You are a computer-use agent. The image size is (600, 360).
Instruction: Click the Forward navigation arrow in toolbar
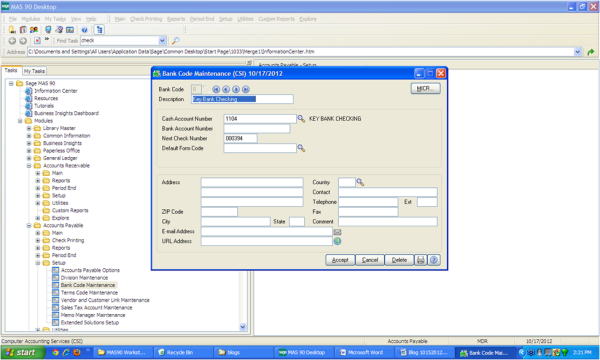coord(23,41)
